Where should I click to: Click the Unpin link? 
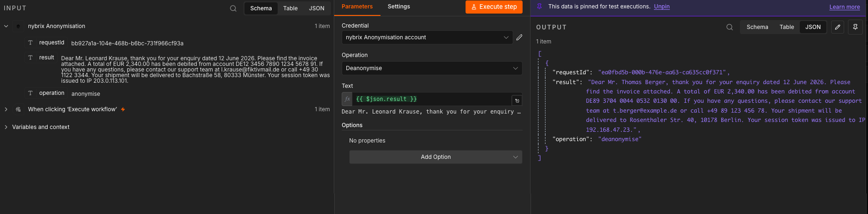coord(662,7)
